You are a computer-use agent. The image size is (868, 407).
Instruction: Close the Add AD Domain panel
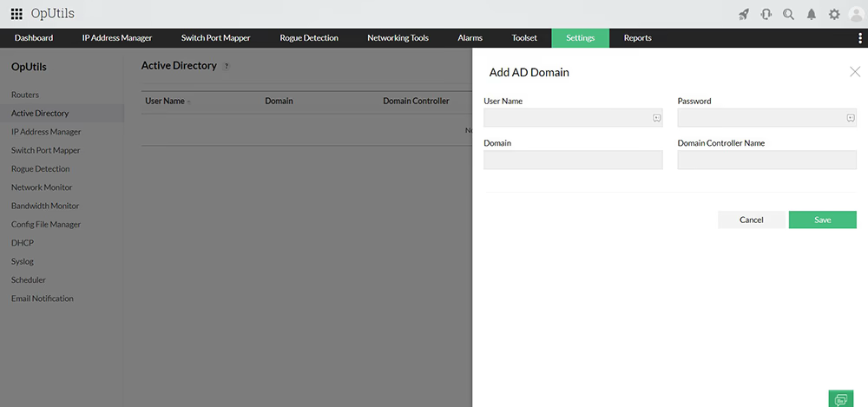point(855,71)
